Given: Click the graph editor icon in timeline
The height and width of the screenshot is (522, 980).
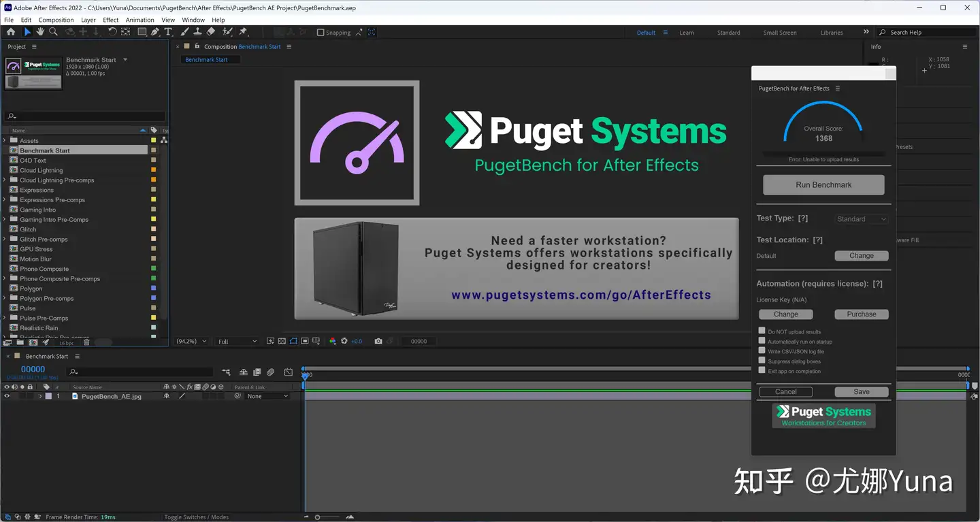Looking at the screenshot, I should [289, 372].
